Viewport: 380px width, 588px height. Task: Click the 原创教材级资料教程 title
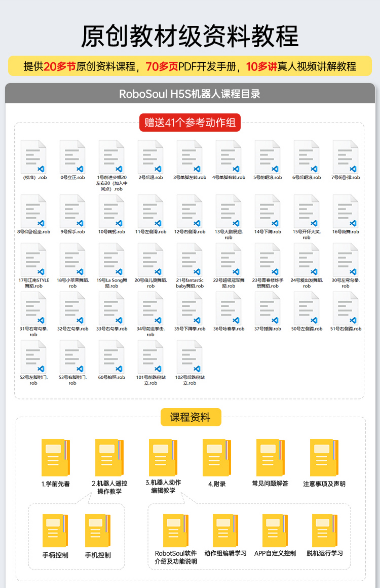190,36
